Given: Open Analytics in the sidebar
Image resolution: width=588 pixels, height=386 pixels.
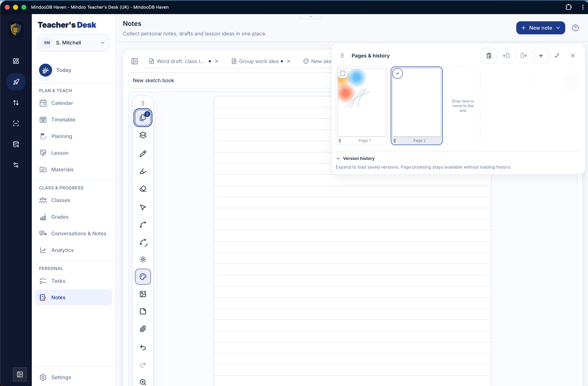Looking at the screenshot, I should pos(73,250).
